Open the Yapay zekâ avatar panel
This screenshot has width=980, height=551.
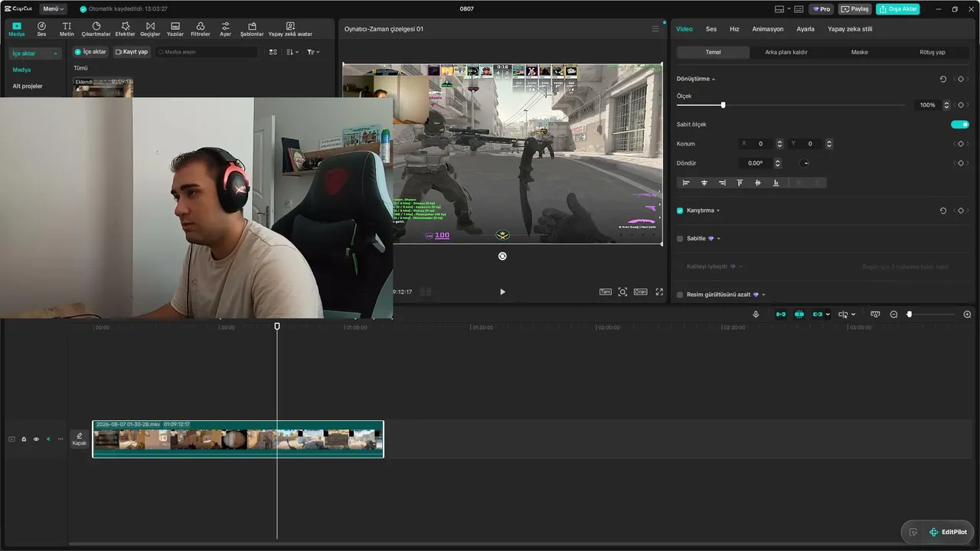tap(290, 29)
